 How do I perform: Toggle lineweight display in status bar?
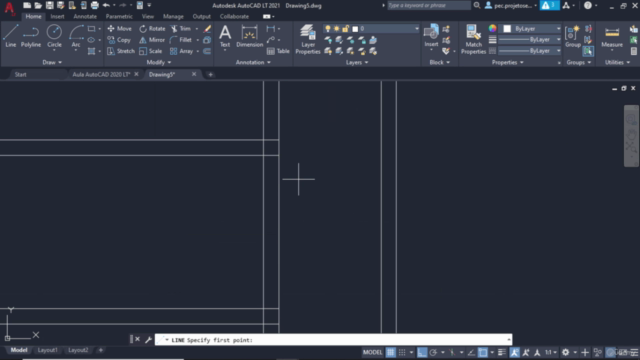[502, 352]
